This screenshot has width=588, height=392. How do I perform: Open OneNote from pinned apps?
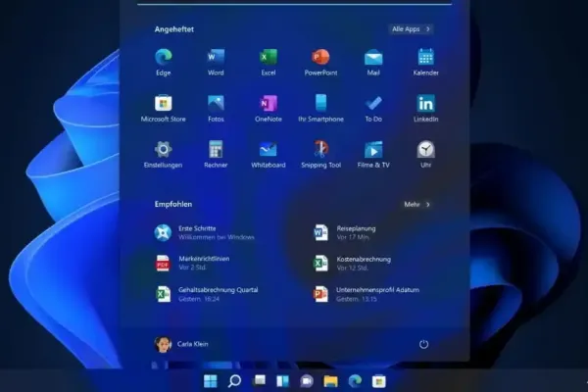[269, 109]
